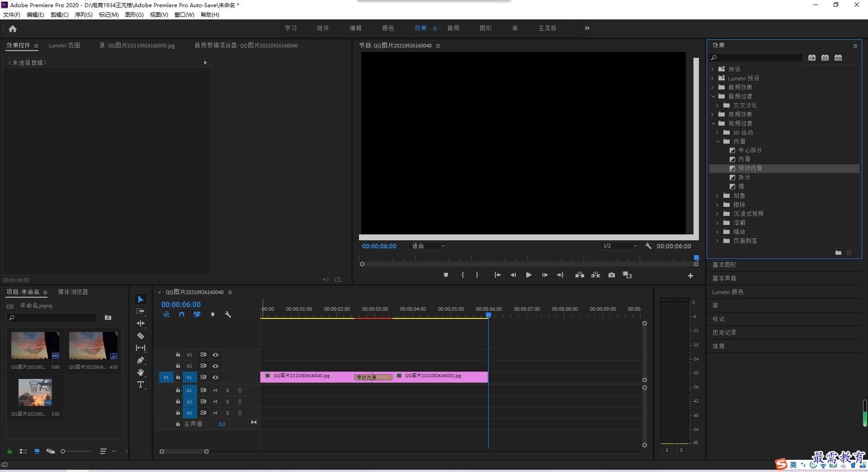Add marker in timeline header
The image size is (868, 472).
212,314
